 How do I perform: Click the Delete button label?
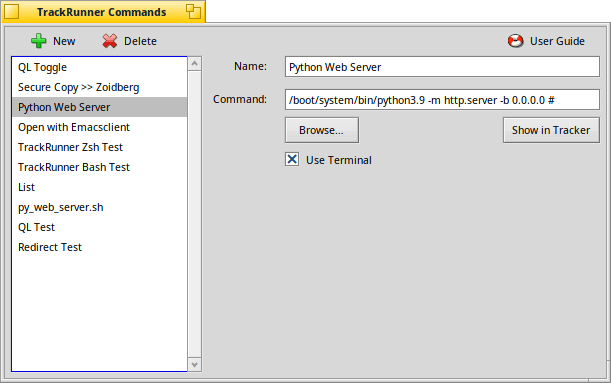(x=140, y=41)
